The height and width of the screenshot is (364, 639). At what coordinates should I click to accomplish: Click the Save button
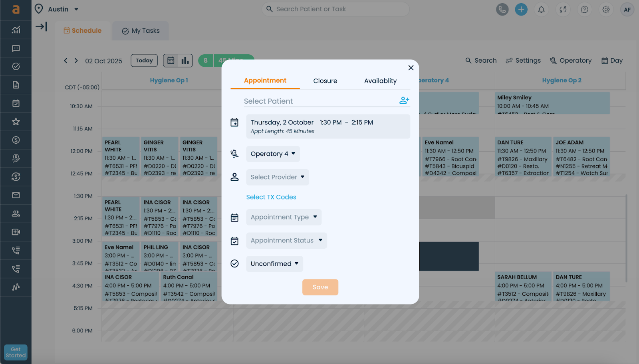coord(320,287)
